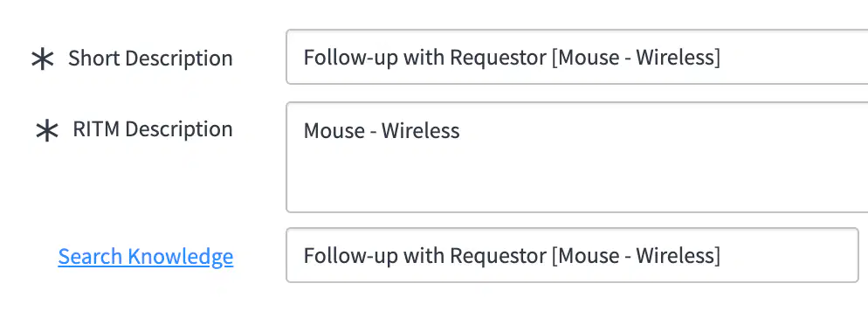Select the RITM Description field label
The width and height of the screenshot is (868, 318).
tap(153, 129)
